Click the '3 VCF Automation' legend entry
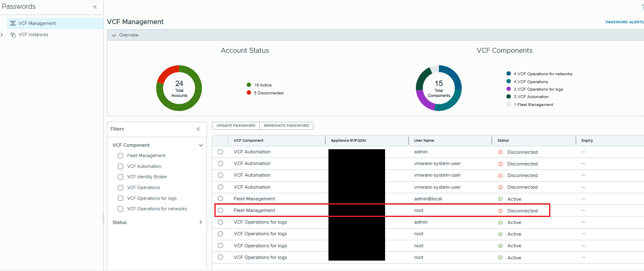Screen dimensions: 644x271 pos(531,97)
